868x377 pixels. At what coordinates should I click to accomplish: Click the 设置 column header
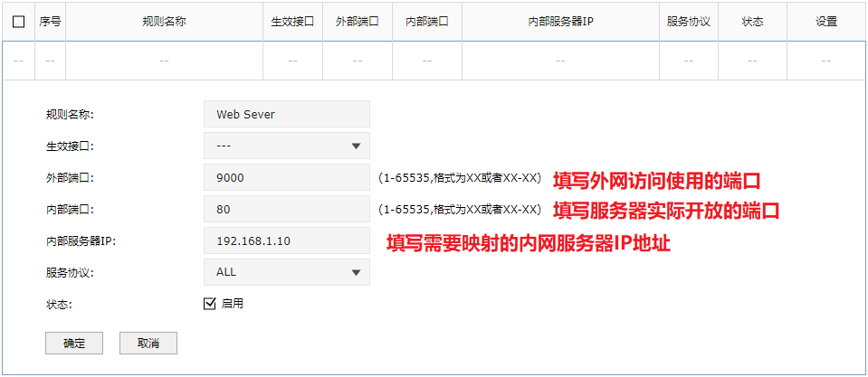coord(826,22)
